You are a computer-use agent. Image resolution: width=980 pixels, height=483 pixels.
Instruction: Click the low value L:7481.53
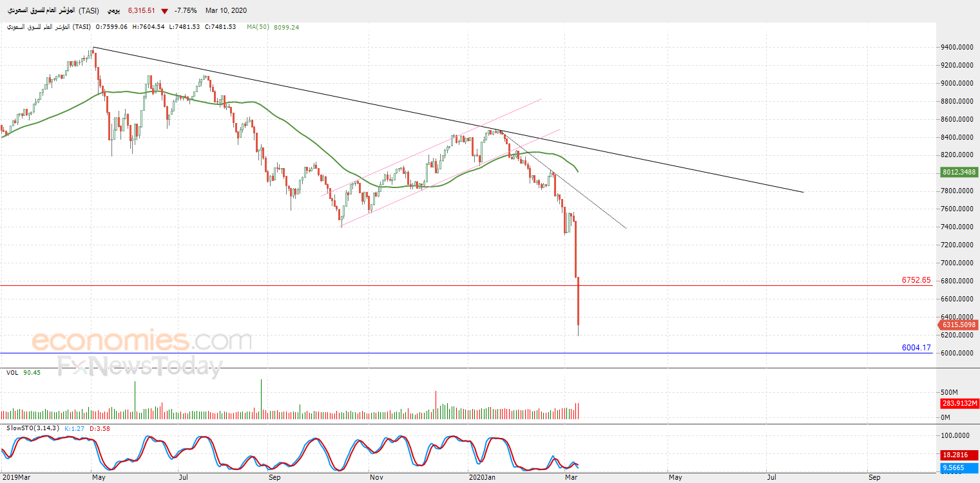click(184, 27)
